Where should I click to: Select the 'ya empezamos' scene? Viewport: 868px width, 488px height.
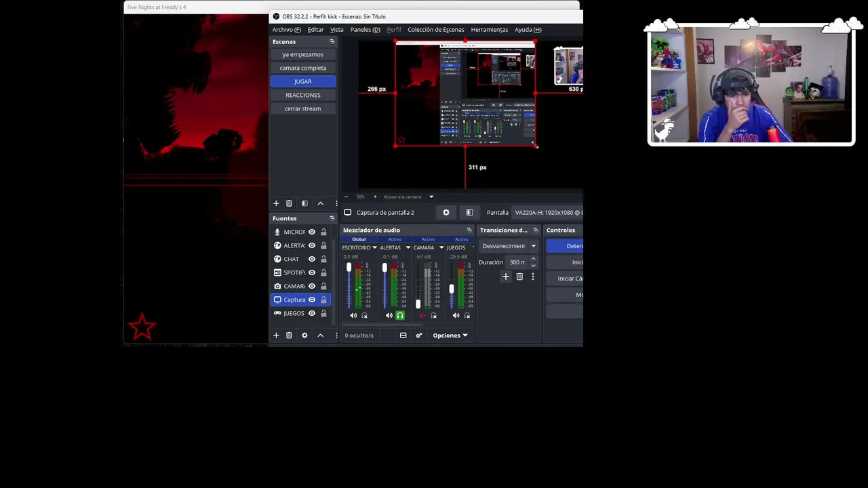(x=303, y=54)
